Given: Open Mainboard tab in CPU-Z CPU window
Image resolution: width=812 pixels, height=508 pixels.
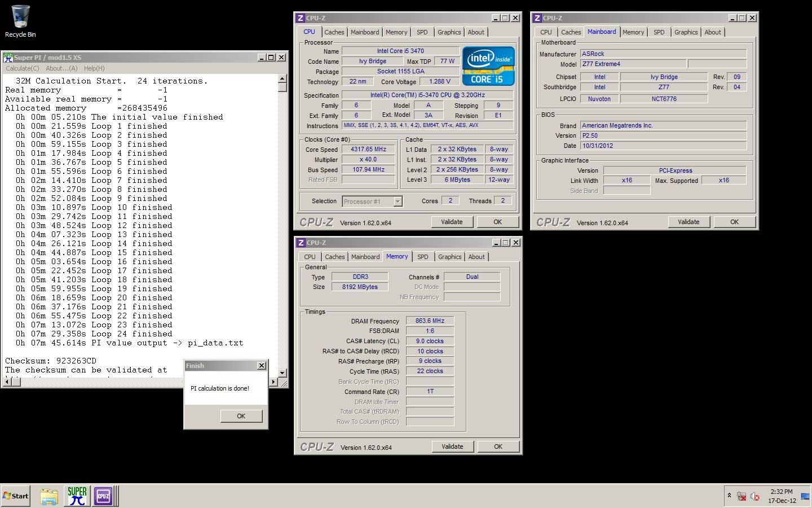Looking at the screenshot, I should 365,32.
